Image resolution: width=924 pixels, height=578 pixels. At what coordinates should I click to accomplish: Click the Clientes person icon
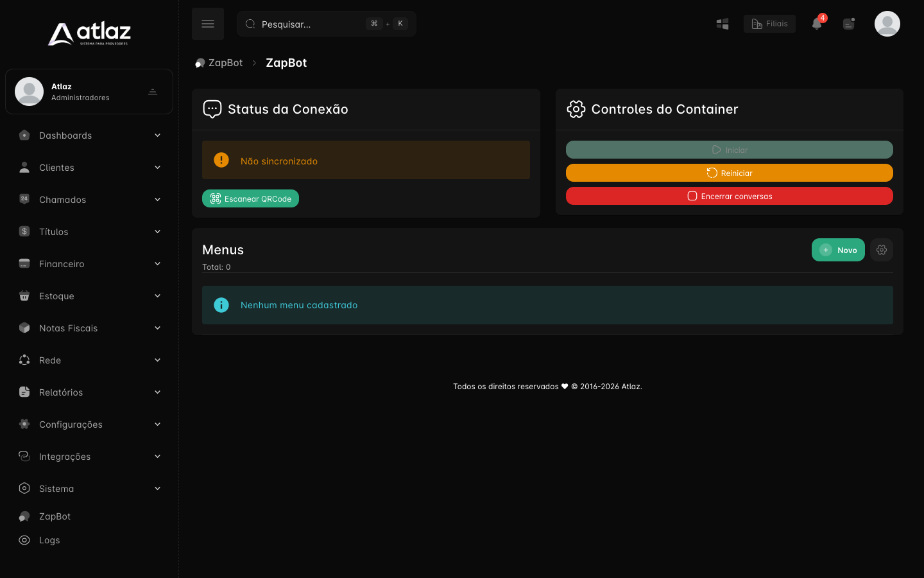(24, 167)
